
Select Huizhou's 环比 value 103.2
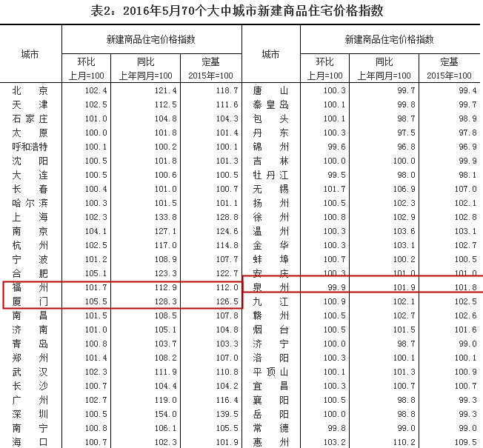click(335, 443)
